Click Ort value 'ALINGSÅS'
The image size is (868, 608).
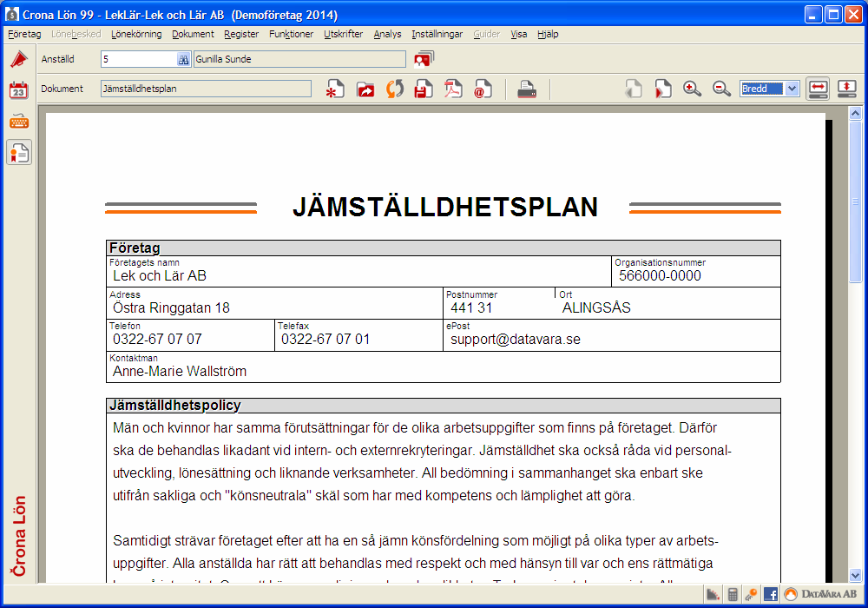pyautogui.click(x=596, y=307)
